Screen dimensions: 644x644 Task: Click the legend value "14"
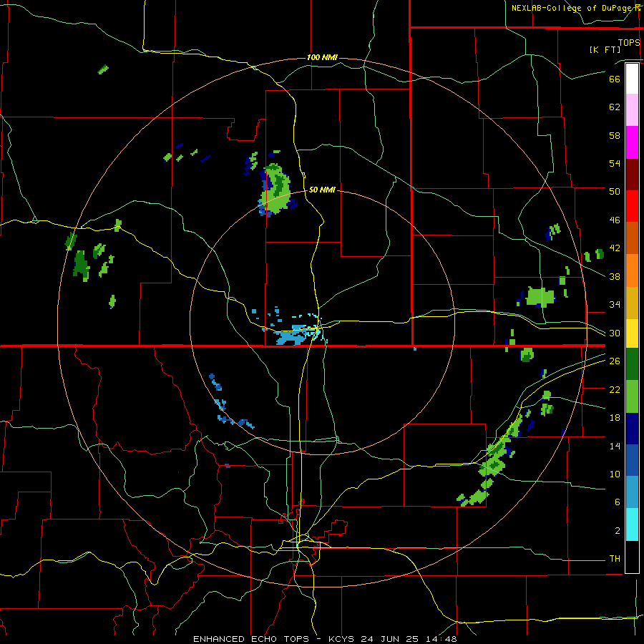(x=615, y=446)
